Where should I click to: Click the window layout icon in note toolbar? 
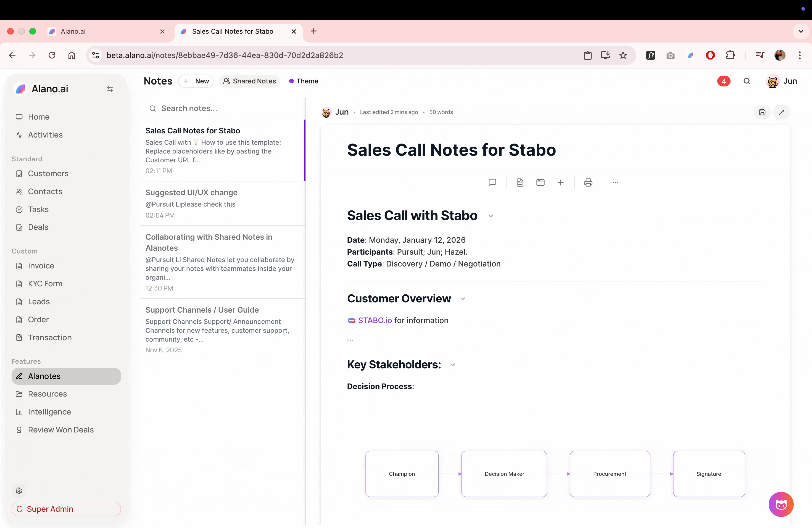click(x=541, y=183)
